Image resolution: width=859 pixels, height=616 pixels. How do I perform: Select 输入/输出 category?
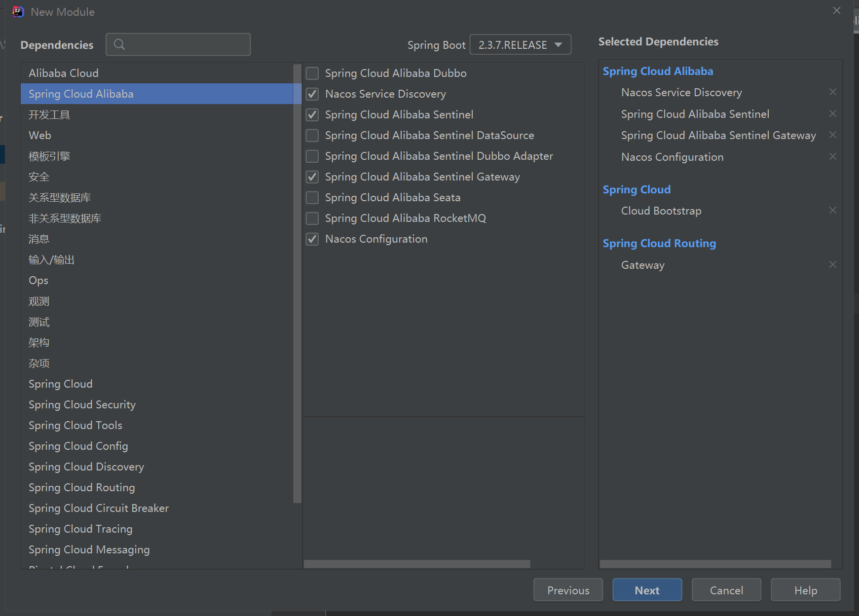coord(157,259)
